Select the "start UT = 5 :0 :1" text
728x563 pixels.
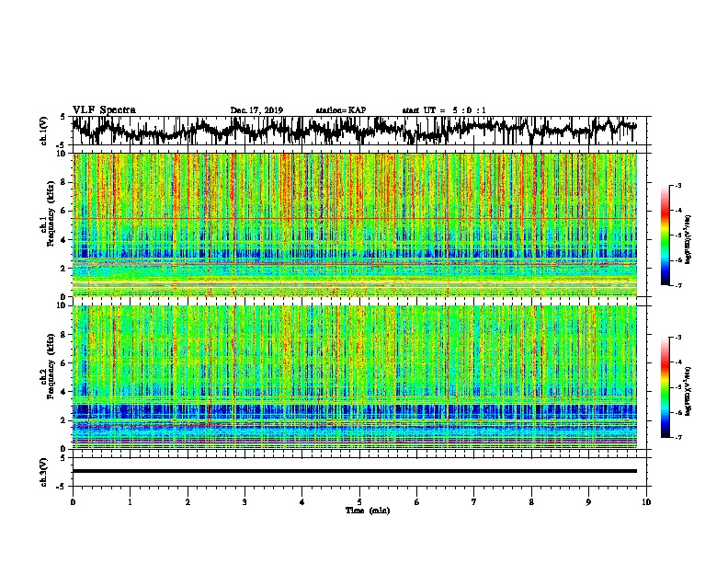444,110
